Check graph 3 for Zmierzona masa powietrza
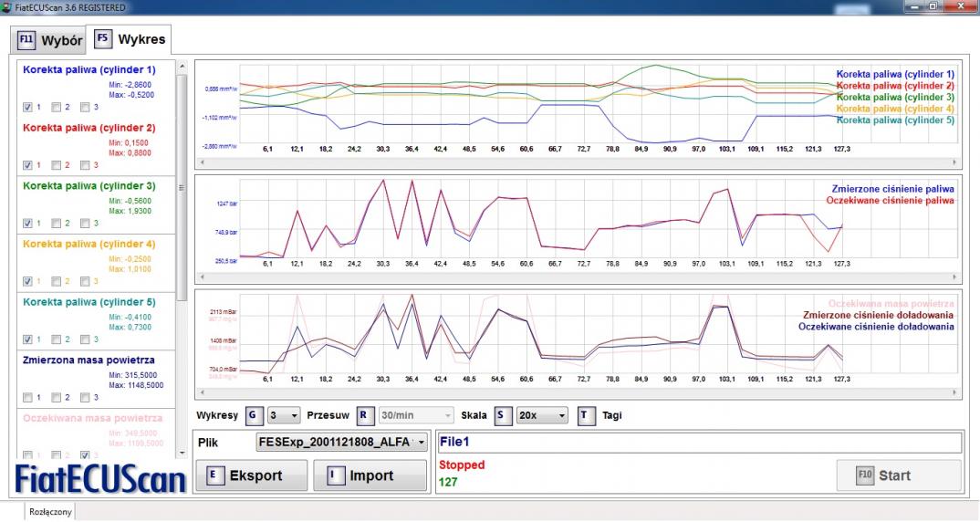980x522 pixels. pyautogui.click(x=86, y=397)
